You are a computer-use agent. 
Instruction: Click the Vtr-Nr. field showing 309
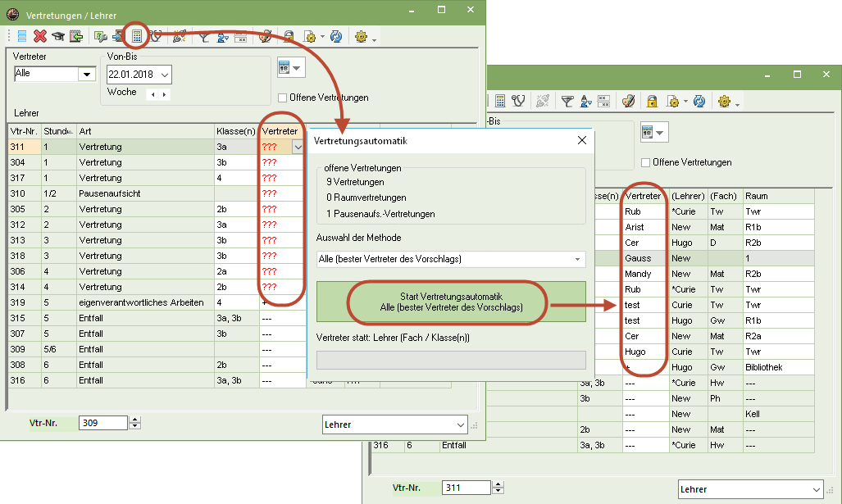(x=103, y=423)
